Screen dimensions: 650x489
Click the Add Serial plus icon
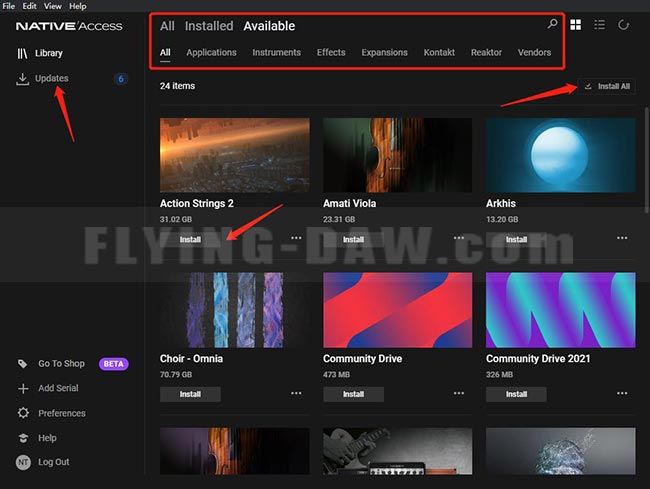tap(23, 388)
